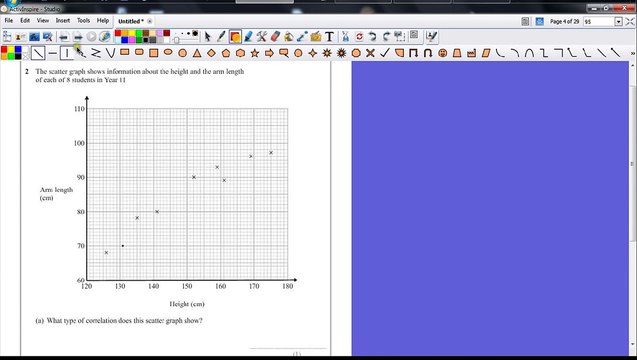This screenshot has width=637, height=360.
Task: Expand more shapes with chevron arrows
Action: coord(633,53)
